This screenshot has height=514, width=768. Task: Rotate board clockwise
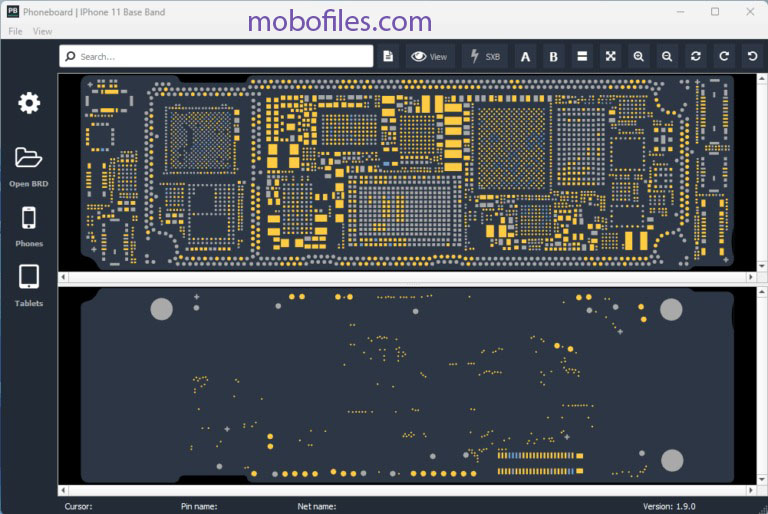724,56
